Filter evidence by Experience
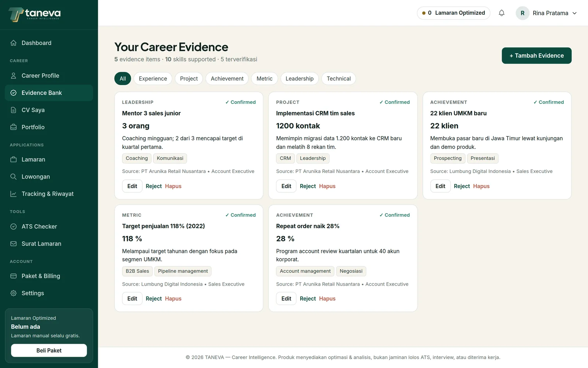Screen dimensions: 588x368 tap(153, 79)
